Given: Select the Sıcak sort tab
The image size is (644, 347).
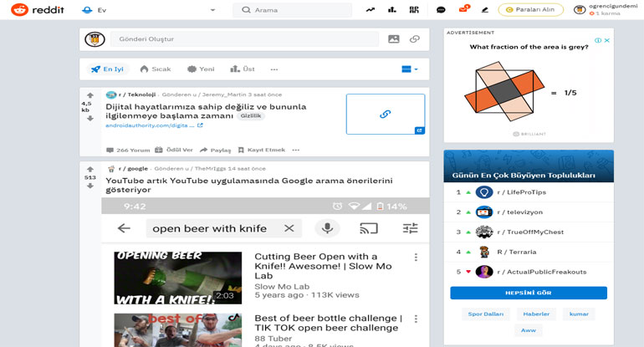Looking at the screenshot, I should coord(156,69).
